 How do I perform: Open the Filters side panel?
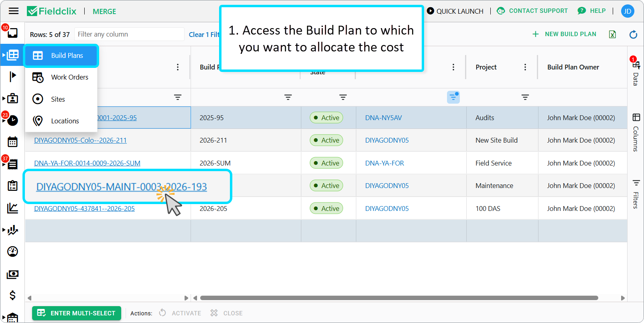pyautogui.click(x=636, y=194)
